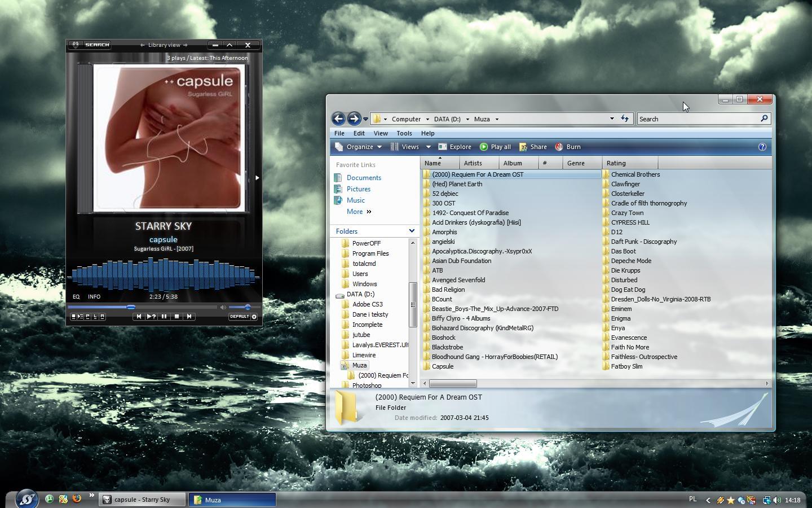812x508 pixels.
Task: Collapse the Folders pane chevron
Action: [412, 231]
